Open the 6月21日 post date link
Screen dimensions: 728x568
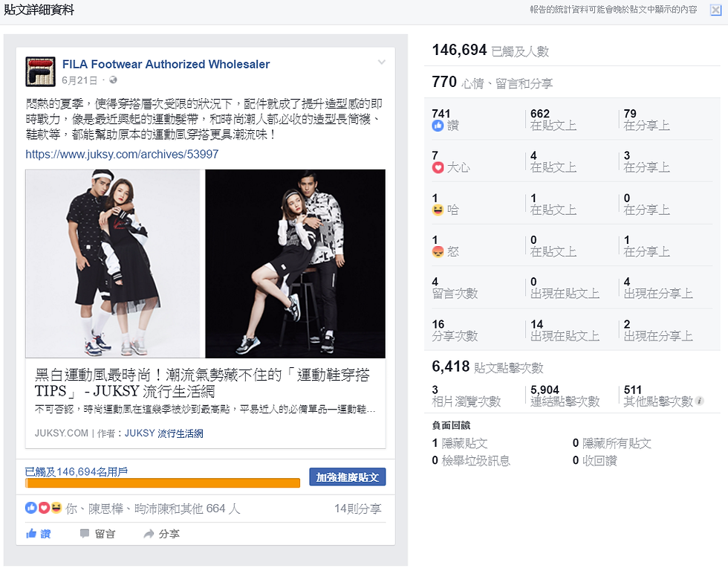pos(79,80)
